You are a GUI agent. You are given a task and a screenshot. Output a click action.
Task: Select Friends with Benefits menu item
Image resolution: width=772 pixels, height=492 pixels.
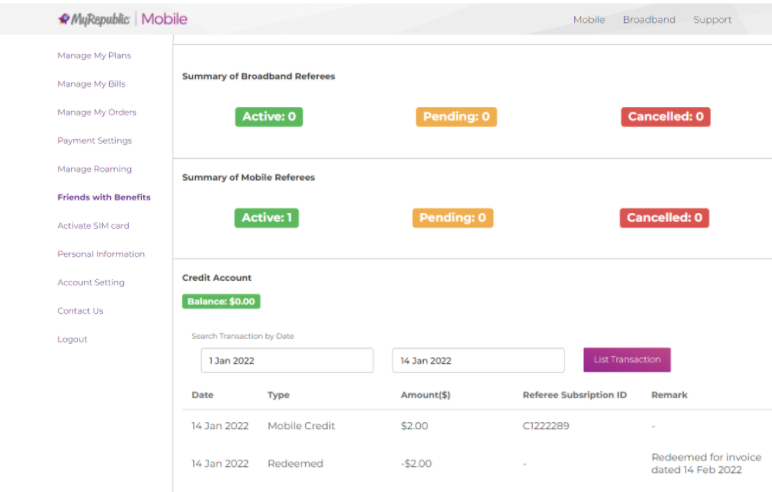[x=104, y=197]
